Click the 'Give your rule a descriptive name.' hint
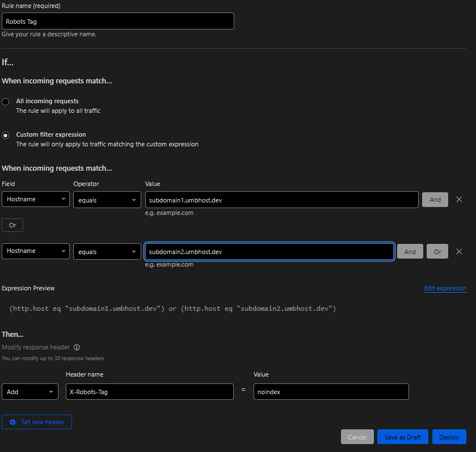 pos(49,34)
